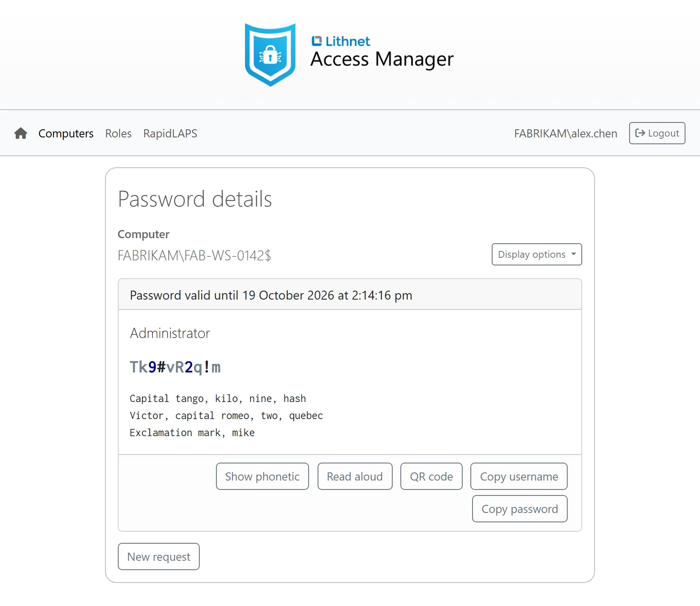Log out using the Logout button
This screenshot has height=606, width=700.
click(657, 133)
